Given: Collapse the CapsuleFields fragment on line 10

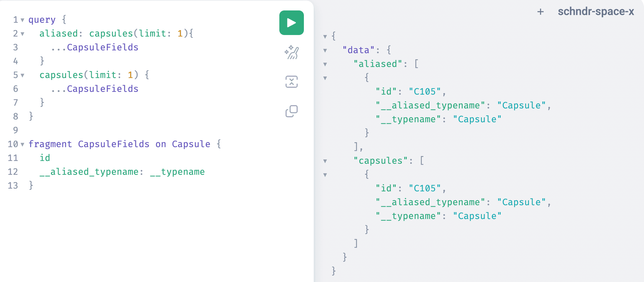Looking at the screenshot, I should (x=22, y=144).
